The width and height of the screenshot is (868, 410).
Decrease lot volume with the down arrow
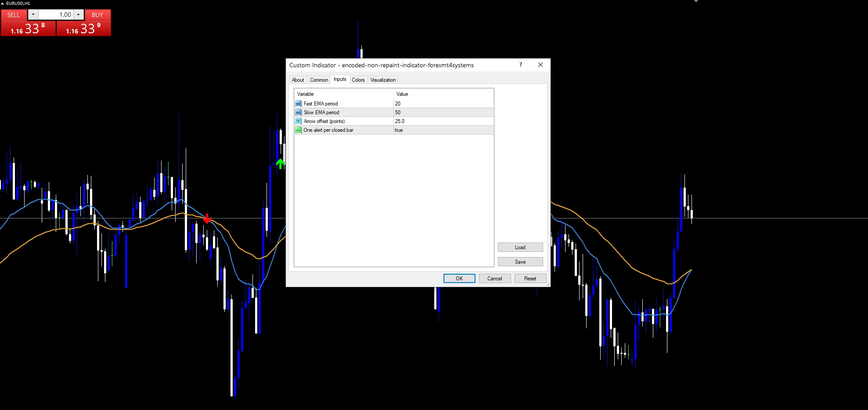coord(33,15)
